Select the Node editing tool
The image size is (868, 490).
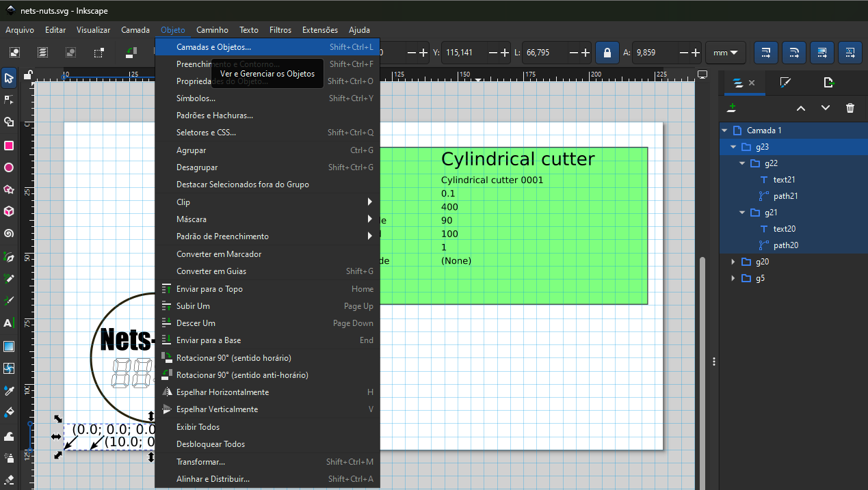[9, 100]
